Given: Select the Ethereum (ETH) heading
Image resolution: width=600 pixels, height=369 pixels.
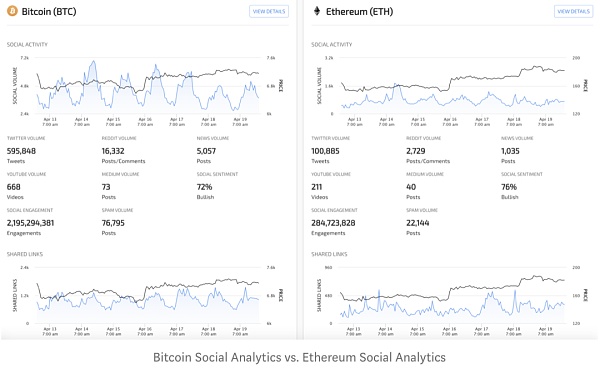Looking at the screenshot, I should tap(359, 11).
